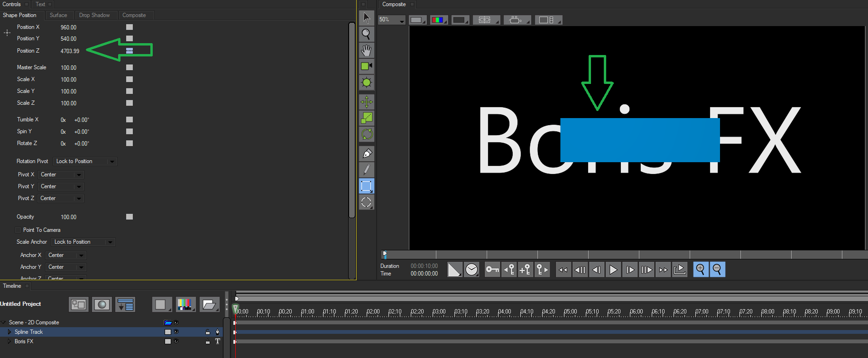868x358 pixels.
Task: Select the green camera tool
Action: 366,66
